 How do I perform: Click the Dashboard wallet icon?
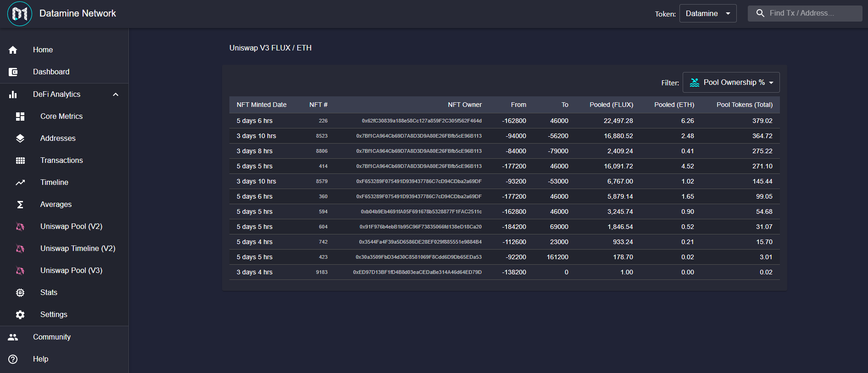coord(13,72)
